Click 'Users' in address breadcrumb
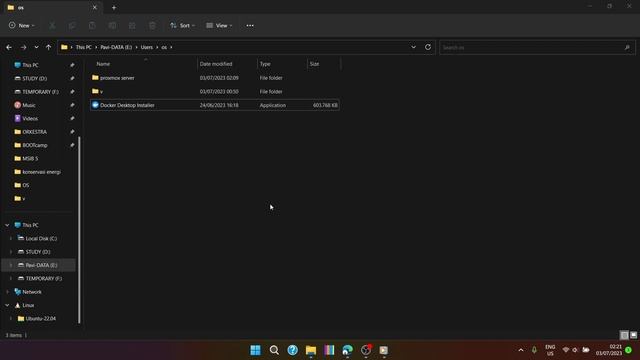Screen dimensions: 640x360 click(x=147, y=47)
